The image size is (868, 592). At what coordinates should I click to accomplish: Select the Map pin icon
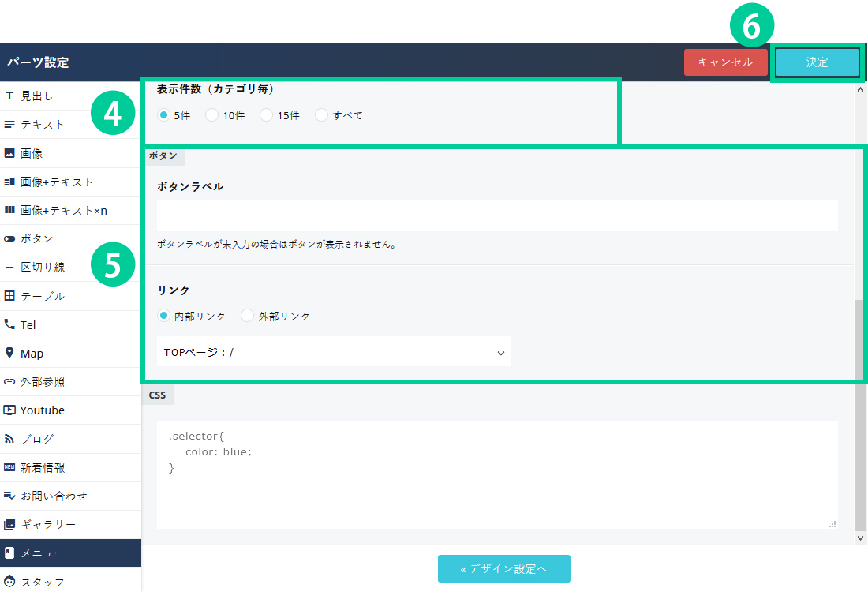9,353
